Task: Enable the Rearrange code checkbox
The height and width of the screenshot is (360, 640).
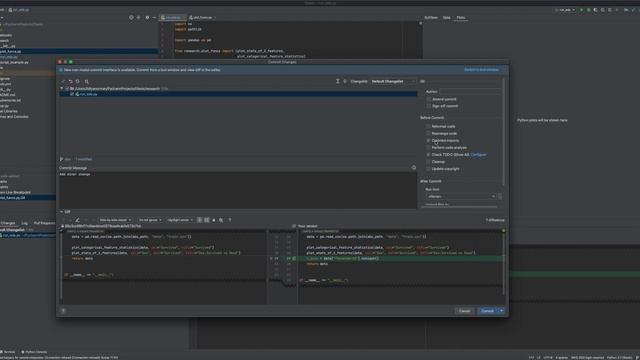Action: (x=429, y=133)
